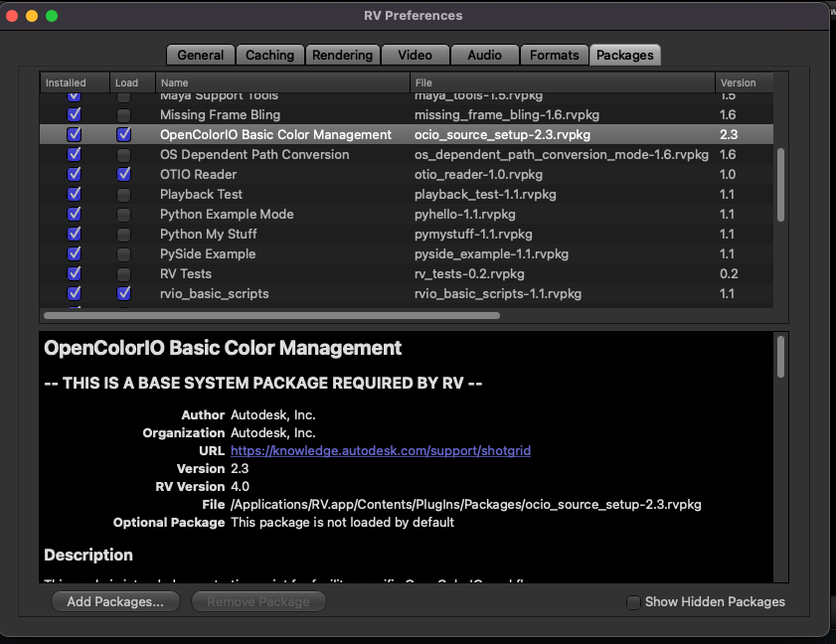836x644 pixels.
Task: Open the Audio tab
Action: 485,55
